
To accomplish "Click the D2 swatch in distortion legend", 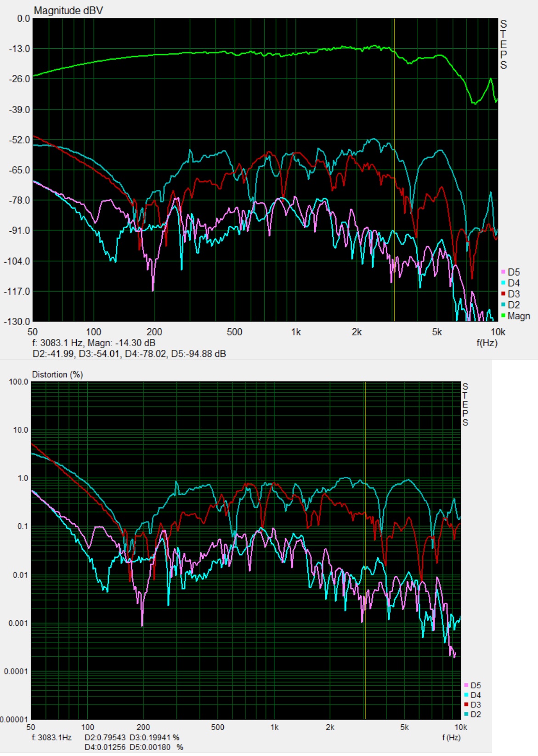I will (x=466, y=715).
